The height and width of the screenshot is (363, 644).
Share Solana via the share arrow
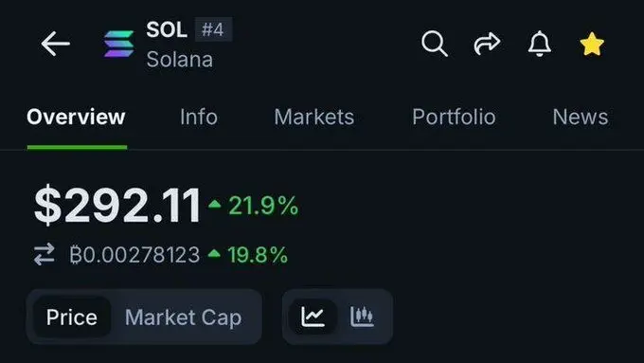click(487, 44)
